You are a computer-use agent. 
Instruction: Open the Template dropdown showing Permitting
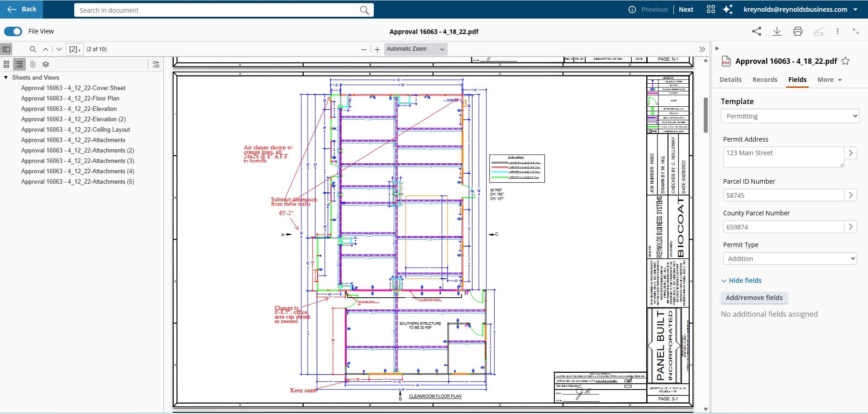click(789, 116)
